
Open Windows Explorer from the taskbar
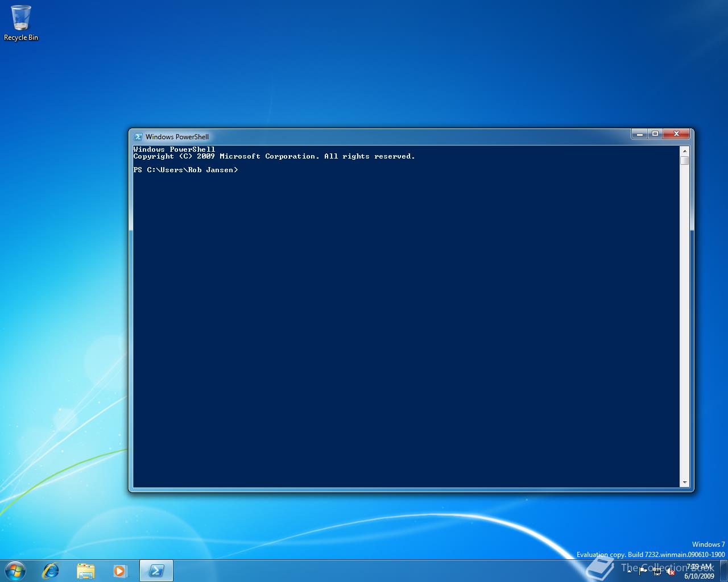(85, 571)
